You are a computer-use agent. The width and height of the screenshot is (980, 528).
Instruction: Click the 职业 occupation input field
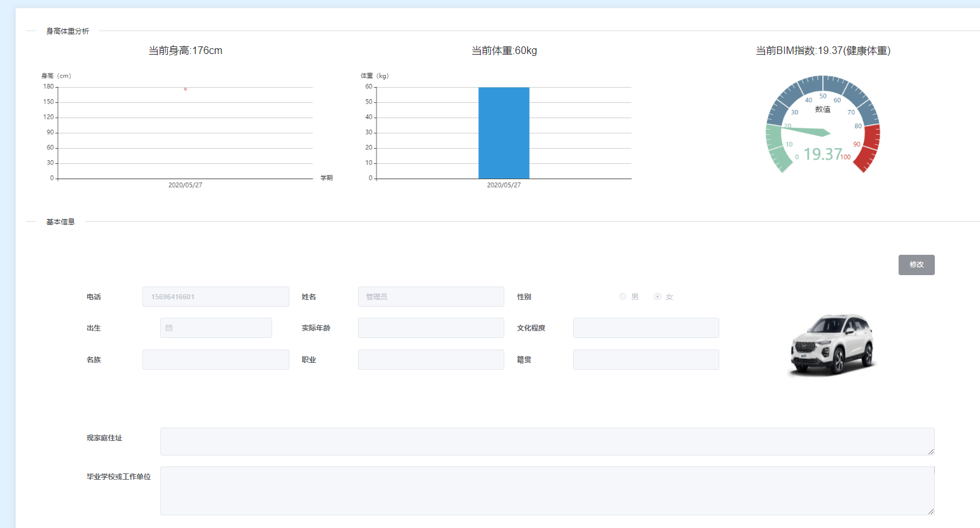tap(431, 360)
